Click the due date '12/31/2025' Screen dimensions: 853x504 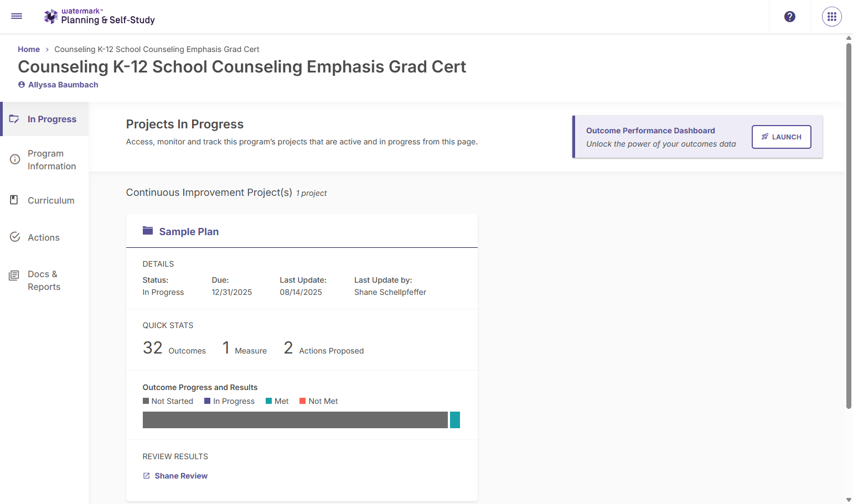232,292
